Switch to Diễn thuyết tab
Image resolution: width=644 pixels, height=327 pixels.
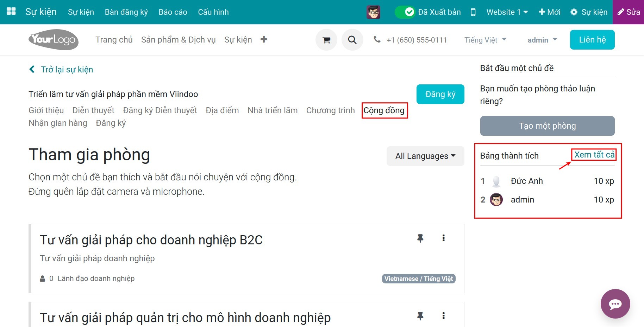tap(93, 110)
